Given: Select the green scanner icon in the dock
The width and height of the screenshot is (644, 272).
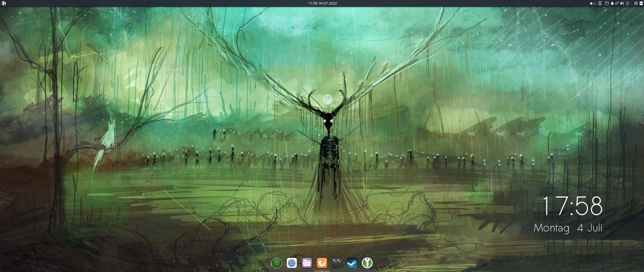Looking at the screenshot, I should [x=277, y=263].
